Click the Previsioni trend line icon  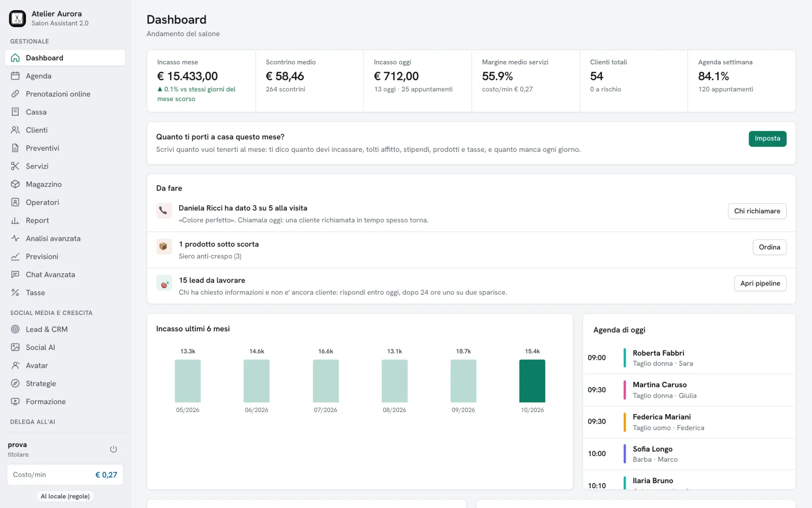[x=15, y=257]
